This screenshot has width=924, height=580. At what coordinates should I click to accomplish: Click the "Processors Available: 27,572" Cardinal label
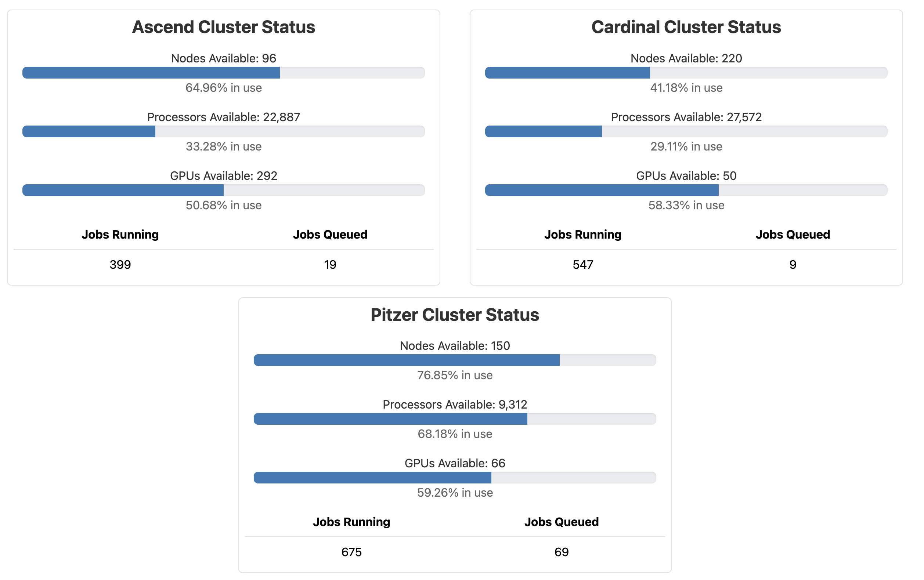(x=686, y=117)
